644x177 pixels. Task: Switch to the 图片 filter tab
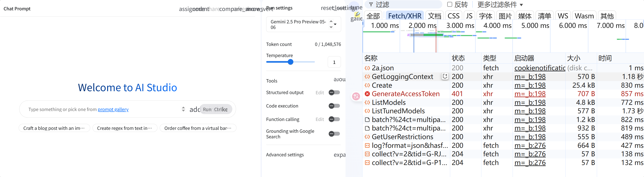pyautogui.click(x=505, y=16)
